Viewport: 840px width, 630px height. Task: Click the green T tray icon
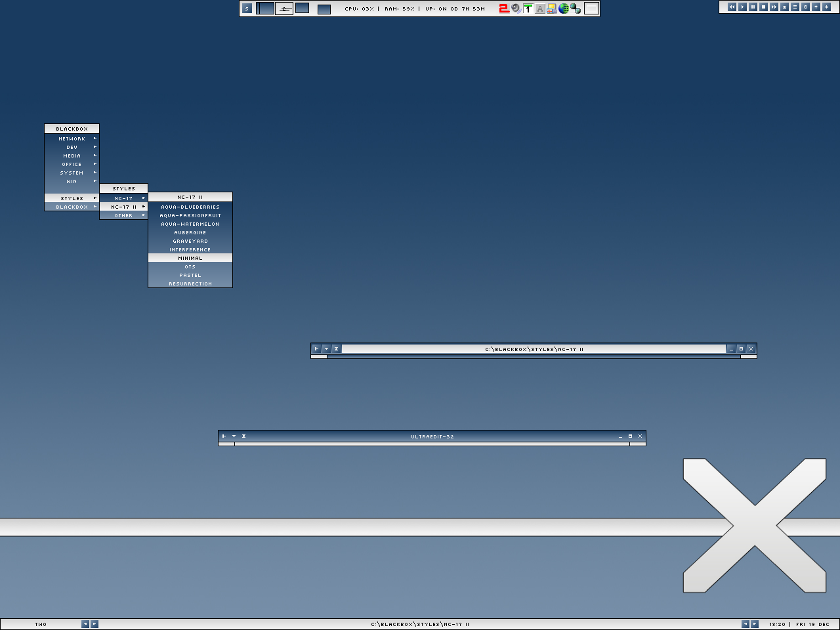click(528, 9)
